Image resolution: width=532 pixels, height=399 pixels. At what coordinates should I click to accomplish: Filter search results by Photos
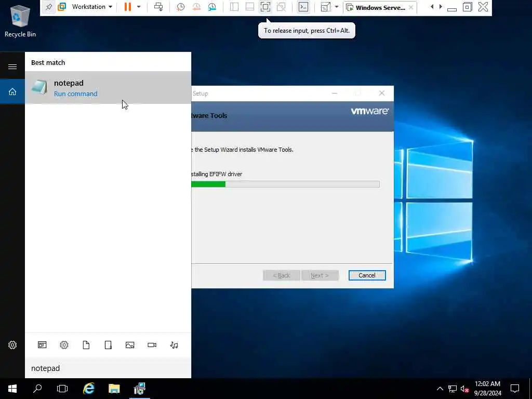(x=130, y=345)
